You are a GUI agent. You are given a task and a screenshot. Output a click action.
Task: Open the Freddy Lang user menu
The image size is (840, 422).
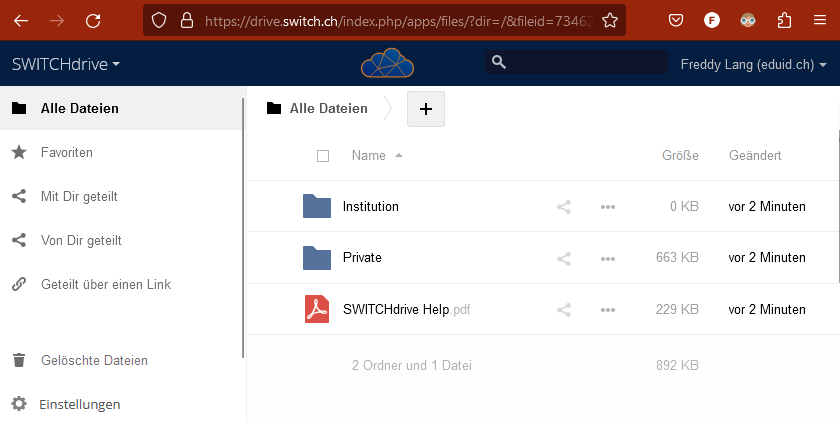coord(753,64)
